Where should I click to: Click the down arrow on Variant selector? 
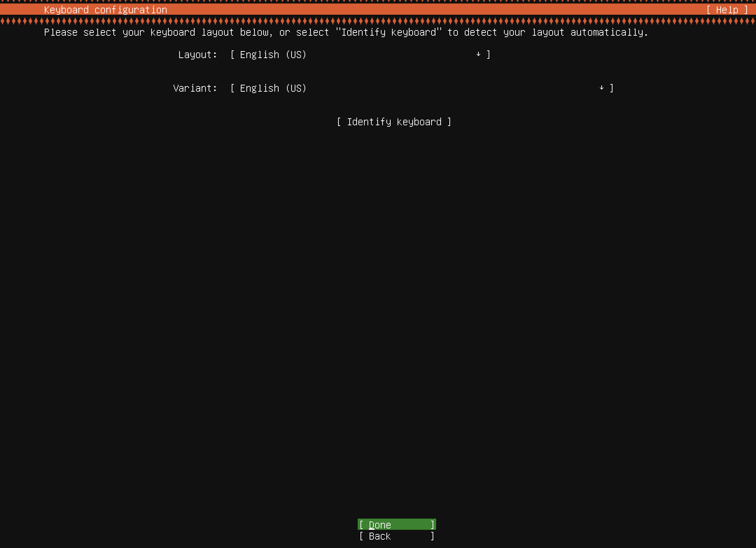pos(601,88)
